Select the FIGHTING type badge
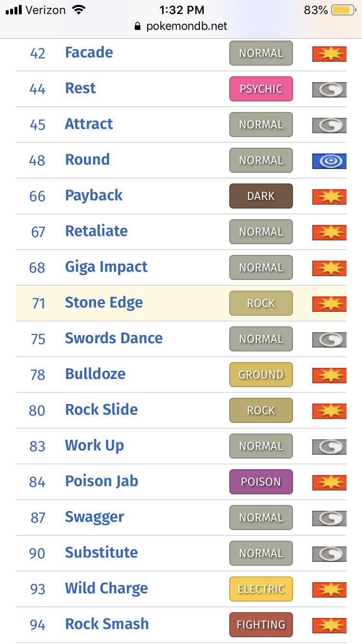Screen dimensions: 362x644 (261, 625)
